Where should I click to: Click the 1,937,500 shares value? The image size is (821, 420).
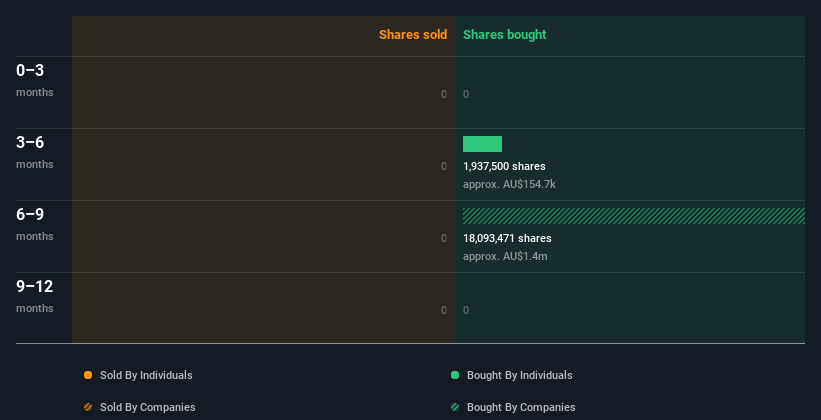504,166
